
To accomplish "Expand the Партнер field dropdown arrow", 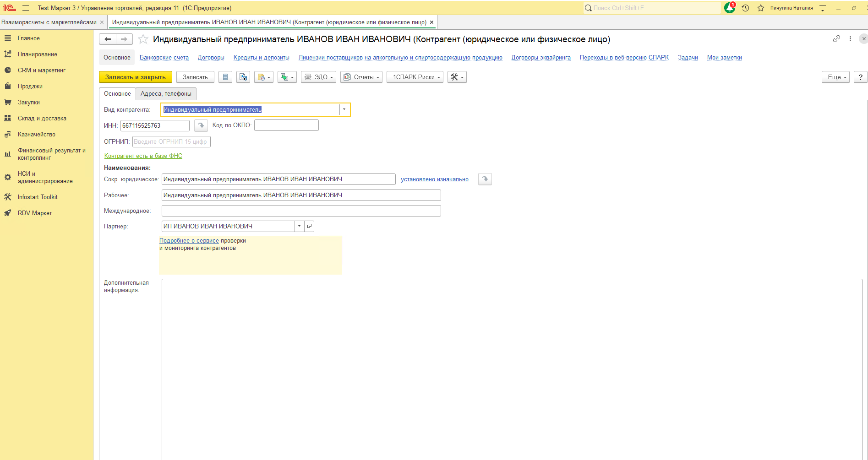I will pyautogui.click(x=299, y=226).
